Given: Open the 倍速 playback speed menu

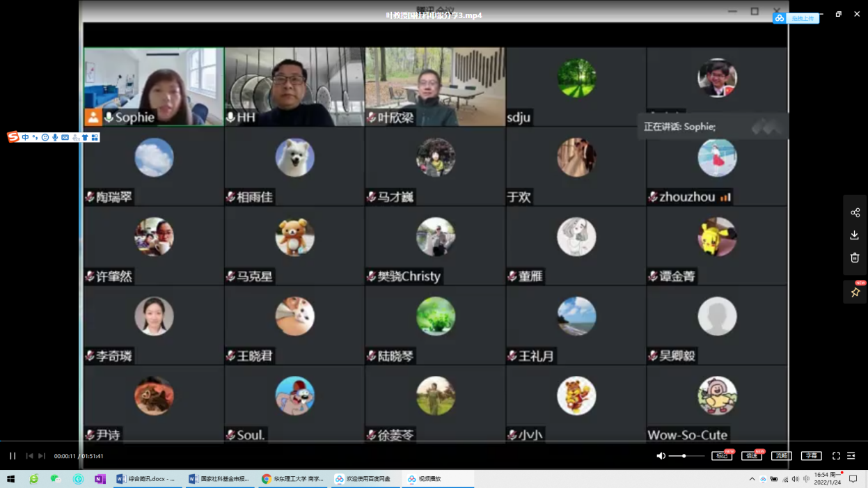Looking at the screenshot, I should click(x=752, y=456).
